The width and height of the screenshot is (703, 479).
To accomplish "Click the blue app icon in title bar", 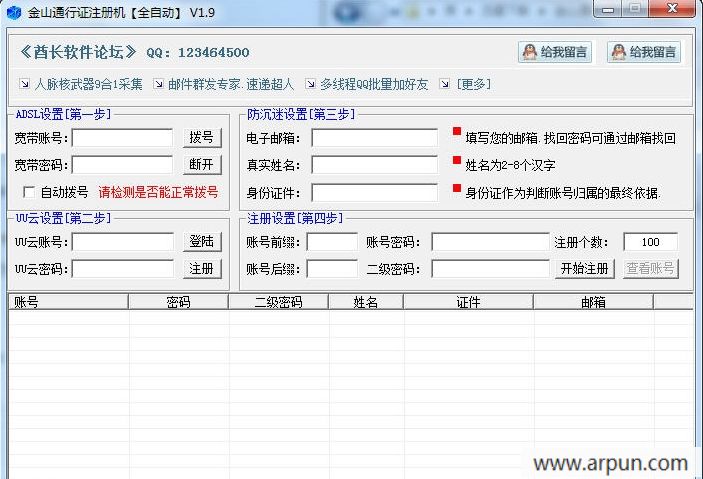I will [x=14, y=12].
